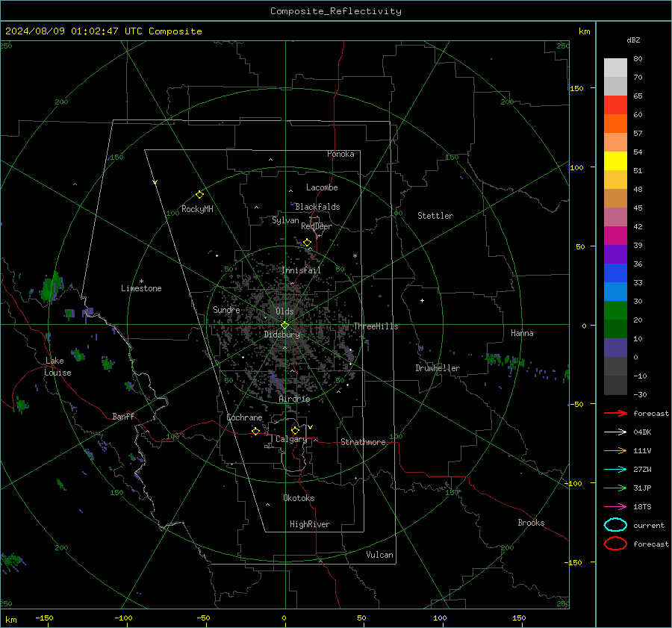The width and height of the screenshot is (672, 628).
Task: Click the red 60 dBZ color swatch
Action: coord(615,105)
